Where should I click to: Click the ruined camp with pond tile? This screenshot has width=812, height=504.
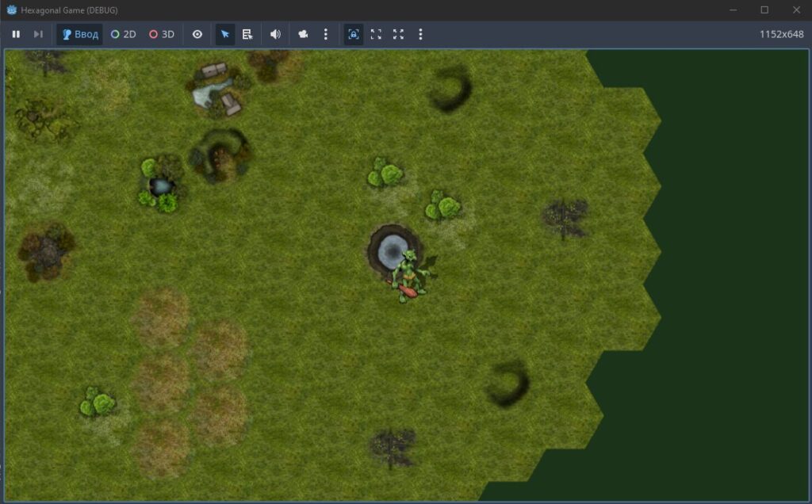coord(218,89)
